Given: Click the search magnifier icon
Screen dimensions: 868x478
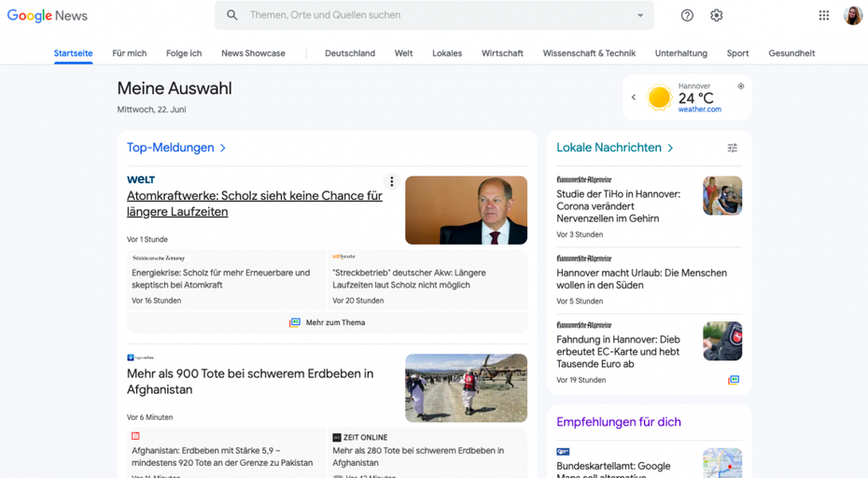Looking at the screenshot, I should tap(232, 15).
